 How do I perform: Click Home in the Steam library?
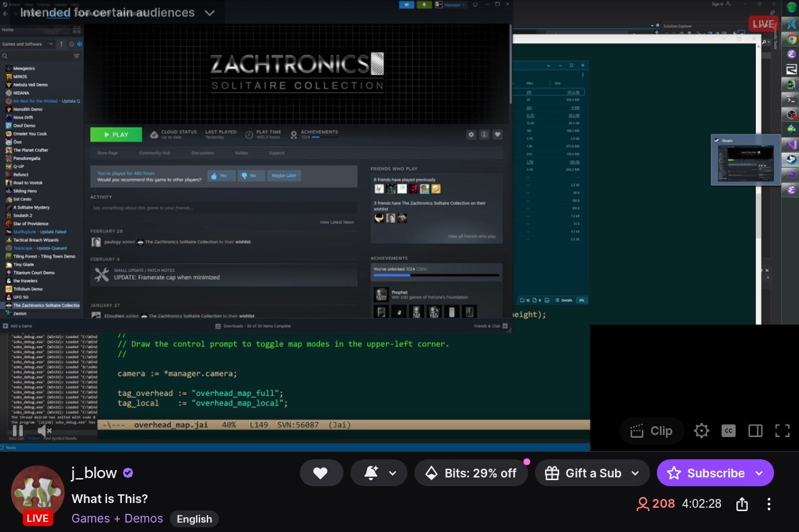pos(7,30)
